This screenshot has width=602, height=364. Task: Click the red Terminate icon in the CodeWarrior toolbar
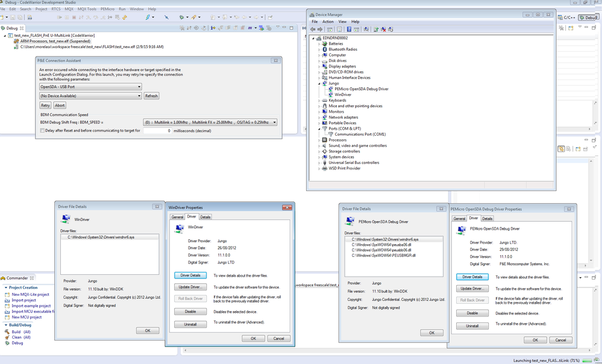point(74,17)
